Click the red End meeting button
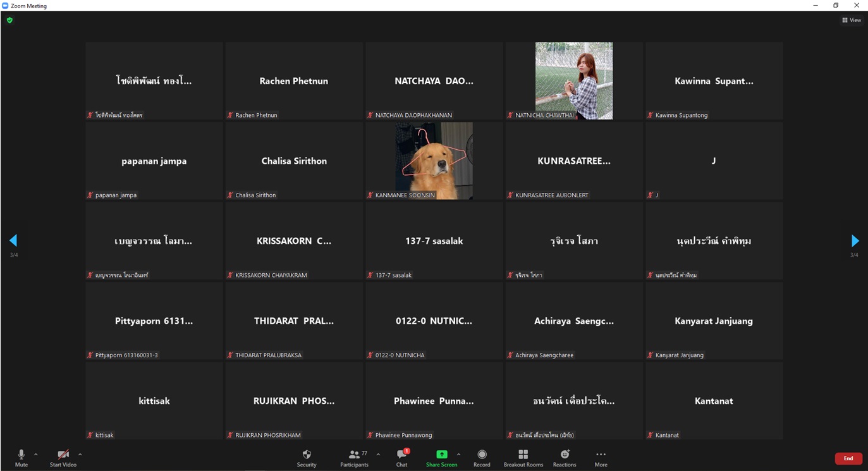 (x=848, y=458)
